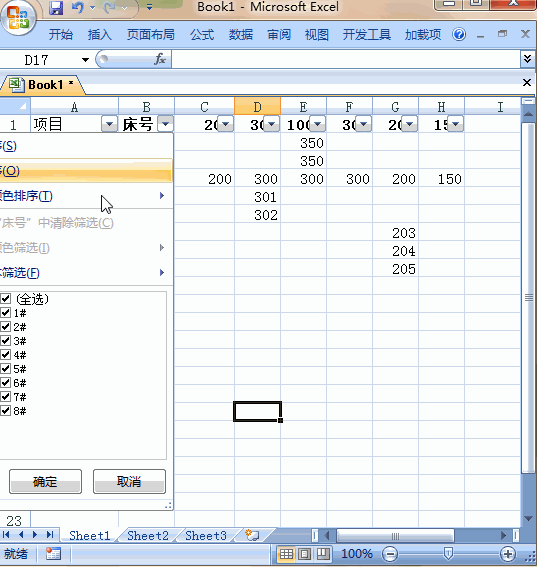This screenshot has width=537, height=567.
Task: Expand the formula bar
Action: pyautogui.click(x=528, y=59)
